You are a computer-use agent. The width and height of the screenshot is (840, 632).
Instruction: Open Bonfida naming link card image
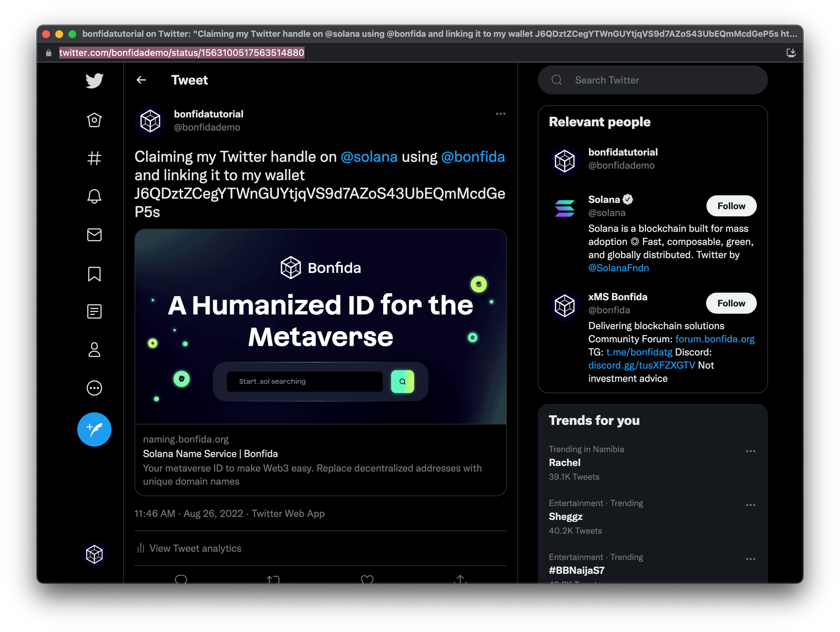[x=320, y=327]
